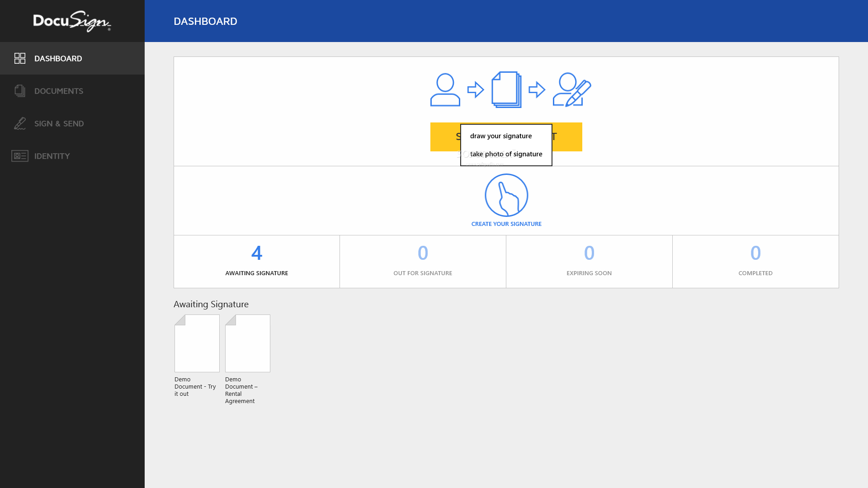The height and width of the screenshot is (488, 868).
Task: Open the Demo Document Rental Agreement
Action: click(x=247, y=343)
